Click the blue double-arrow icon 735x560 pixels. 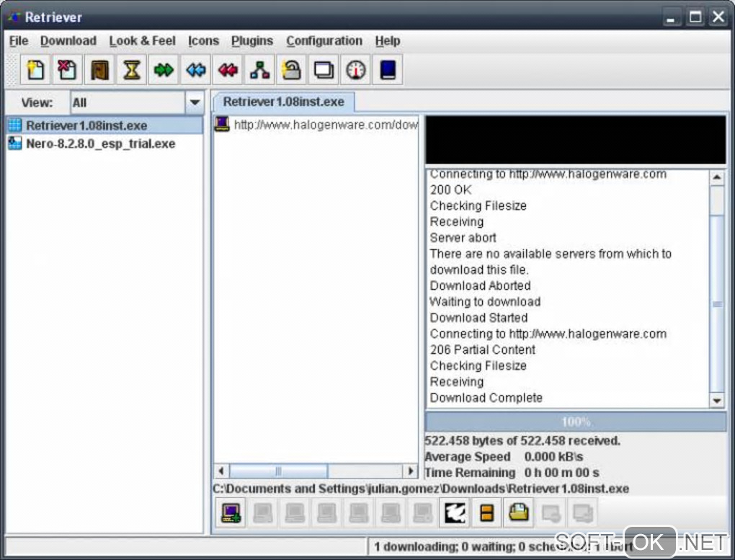pyautogui.click(x=195, y=71)
